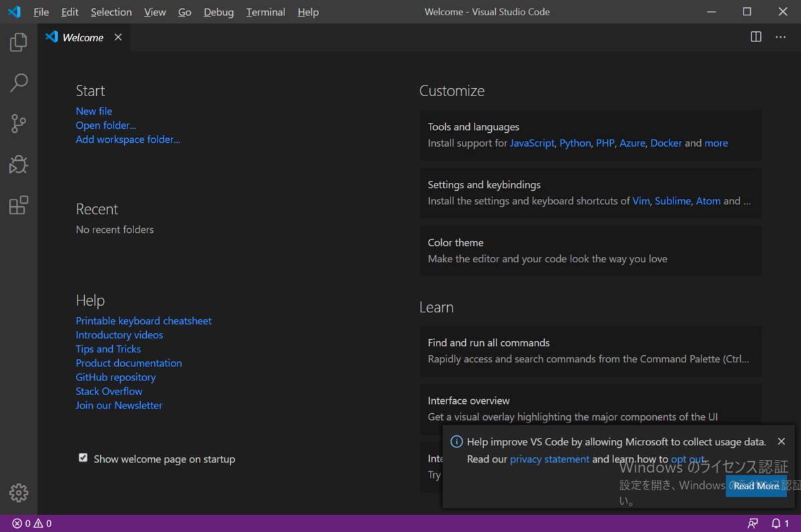Click the warnings count in status bar
Image resolution: width=801 pixels, height=532 pixels.
tap(43, 523)
